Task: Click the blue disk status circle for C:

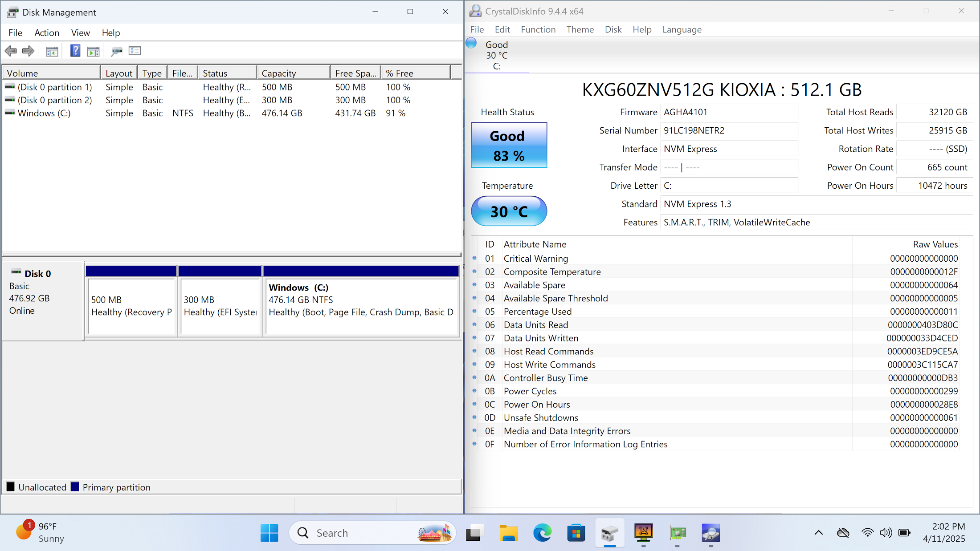Action: point(471,43)
